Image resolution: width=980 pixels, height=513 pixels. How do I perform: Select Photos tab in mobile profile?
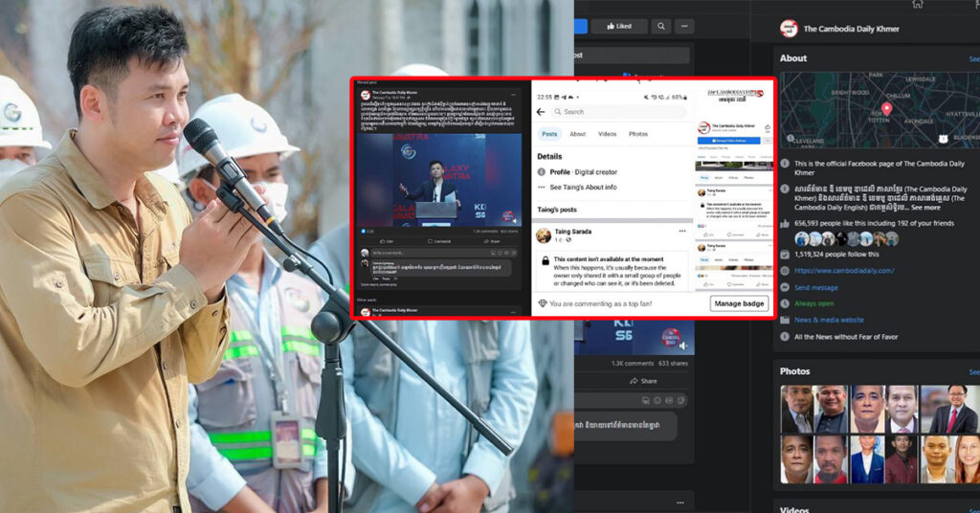(x=638, y=134)
